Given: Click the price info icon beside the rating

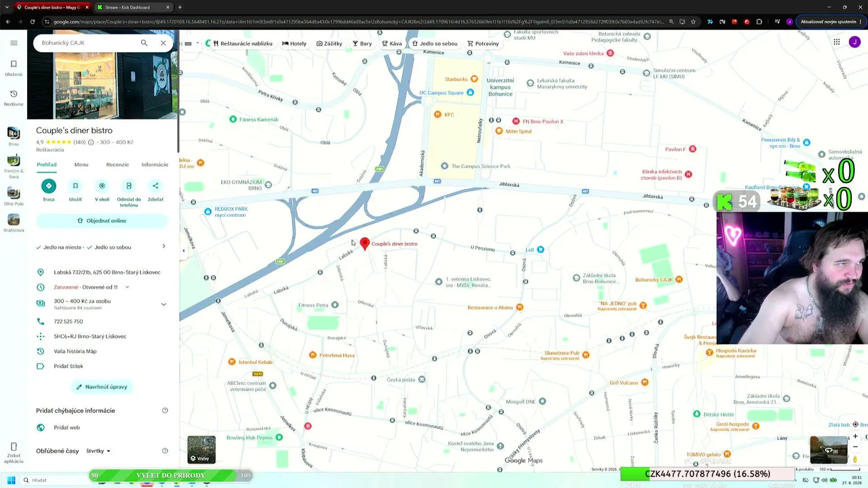Looking at the screenshot, I should coord(91,142).
